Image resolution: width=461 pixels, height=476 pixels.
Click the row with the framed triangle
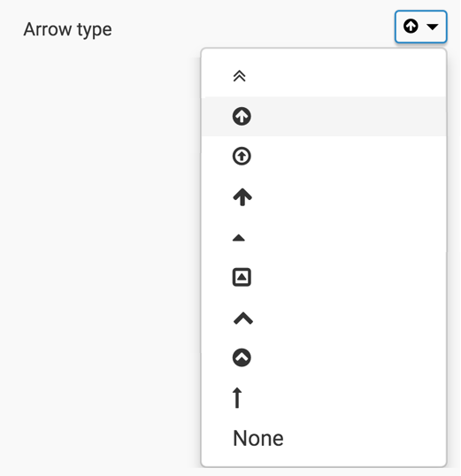tap(324, 277)
